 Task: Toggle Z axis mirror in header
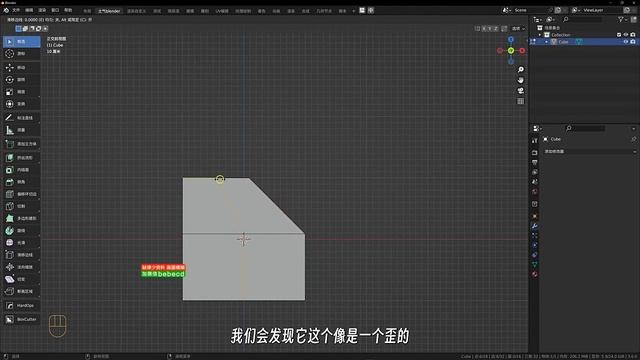point(496,29)
